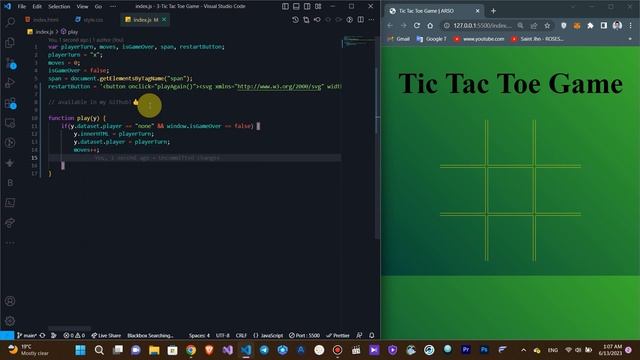Open the Go menu
The image size is (640, 360).
point(98,7)
